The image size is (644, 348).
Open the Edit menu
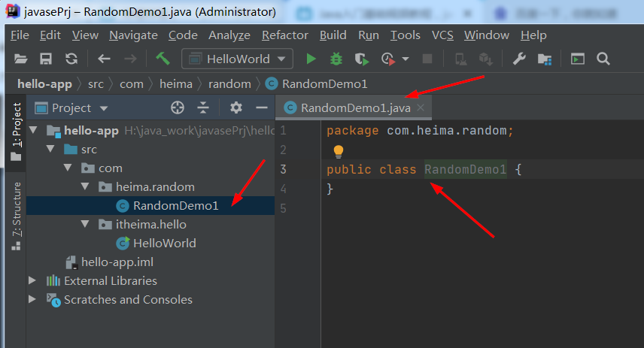click(x=50, y=35)
